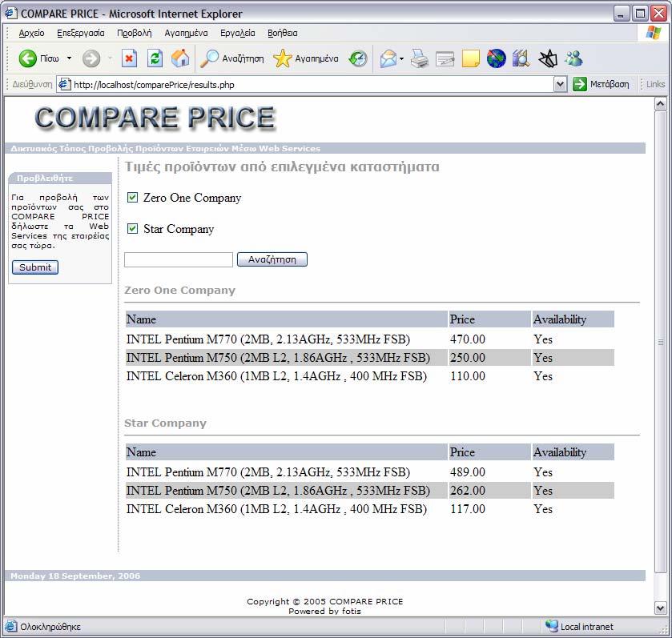Open the Αρχείο menu
Image resolution: width=672 pixels, height=638 pixels.
click(31, 33)
